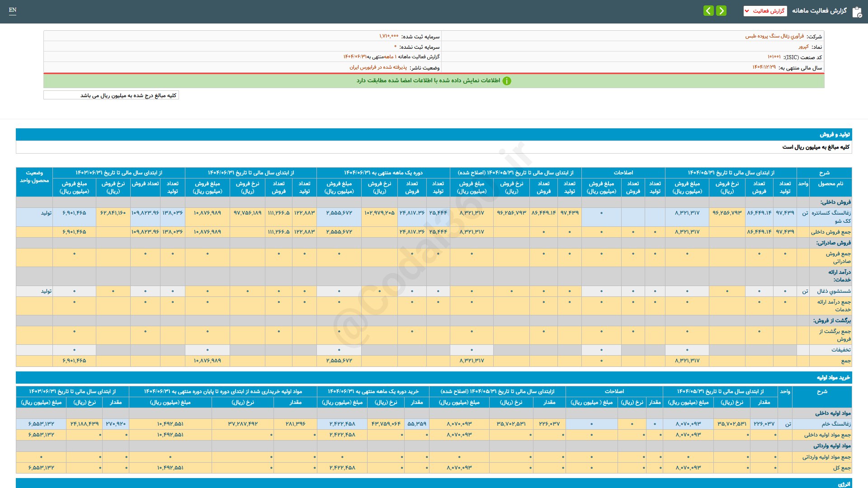Click the publisher status پذیرفته شده در فرابورس ایران

point(378,67)
